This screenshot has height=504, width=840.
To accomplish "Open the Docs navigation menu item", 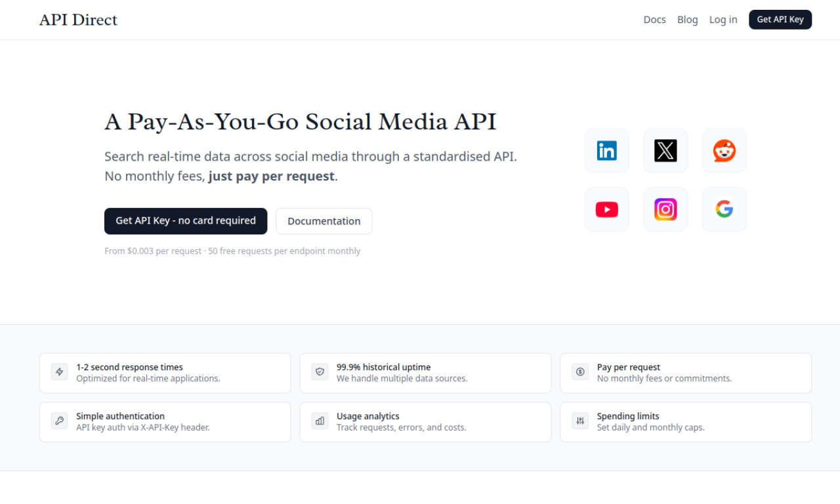I will tap(654, 19).
